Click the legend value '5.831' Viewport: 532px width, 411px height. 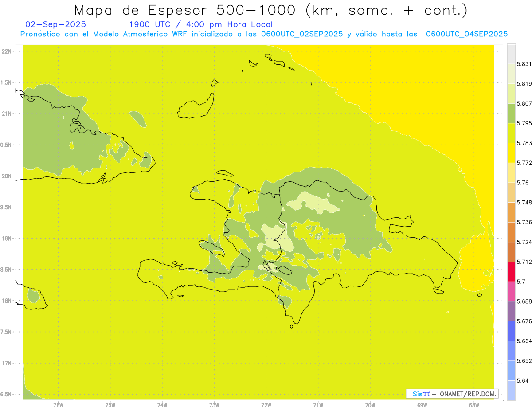tap(524, 64)
